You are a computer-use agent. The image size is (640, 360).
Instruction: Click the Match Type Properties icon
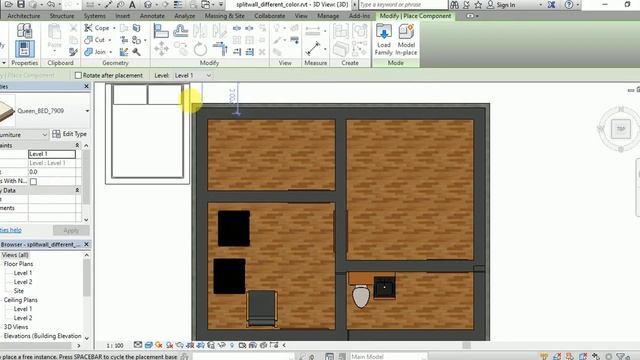(x=73, y=52)
